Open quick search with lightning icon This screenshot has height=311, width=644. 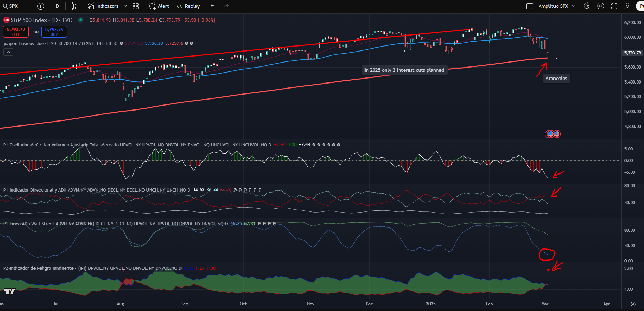pos(587,6)
